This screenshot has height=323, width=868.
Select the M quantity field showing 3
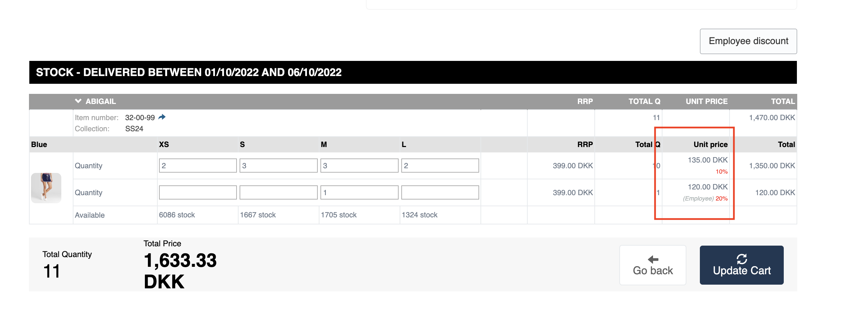[x=359, y=165]
